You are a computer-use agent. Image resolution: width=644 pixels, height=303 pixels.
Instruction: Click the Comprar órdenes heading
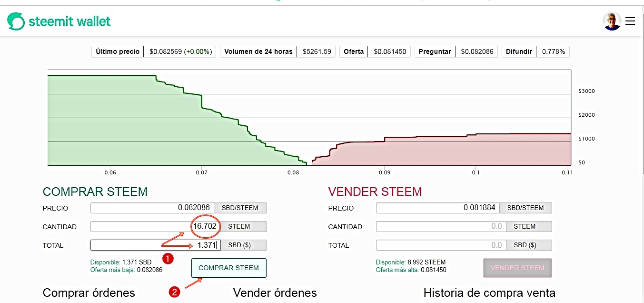(89, 293)
